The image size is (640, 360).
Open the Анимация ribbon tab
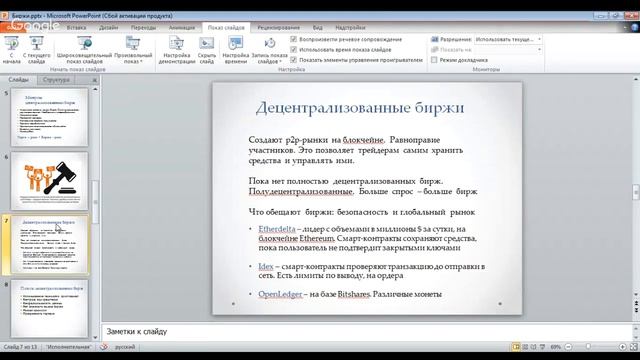click(182, 28)
